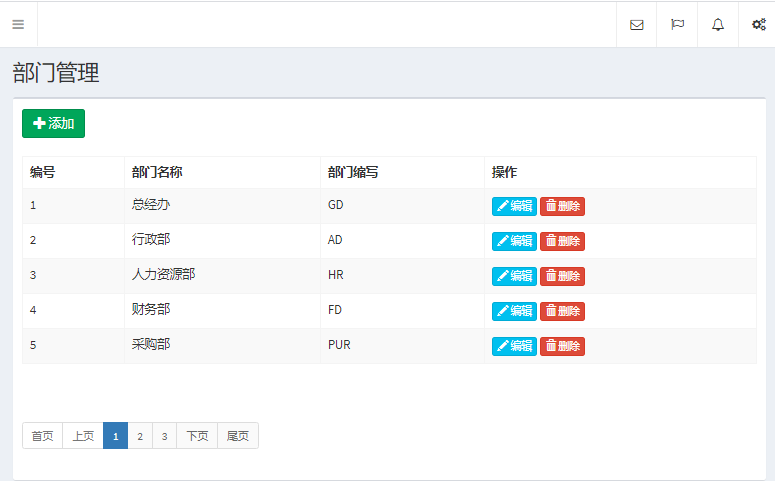Image resolution: width=775 pixels, height=481 pixels.
Task: Click the 行政部 name cell
Action: pyautogui.click(x=222, y=241)
